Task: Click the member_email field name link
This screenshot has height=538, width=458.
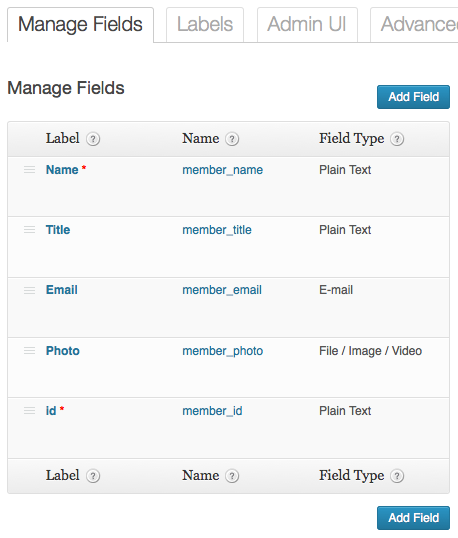Action: click(222, 290)
